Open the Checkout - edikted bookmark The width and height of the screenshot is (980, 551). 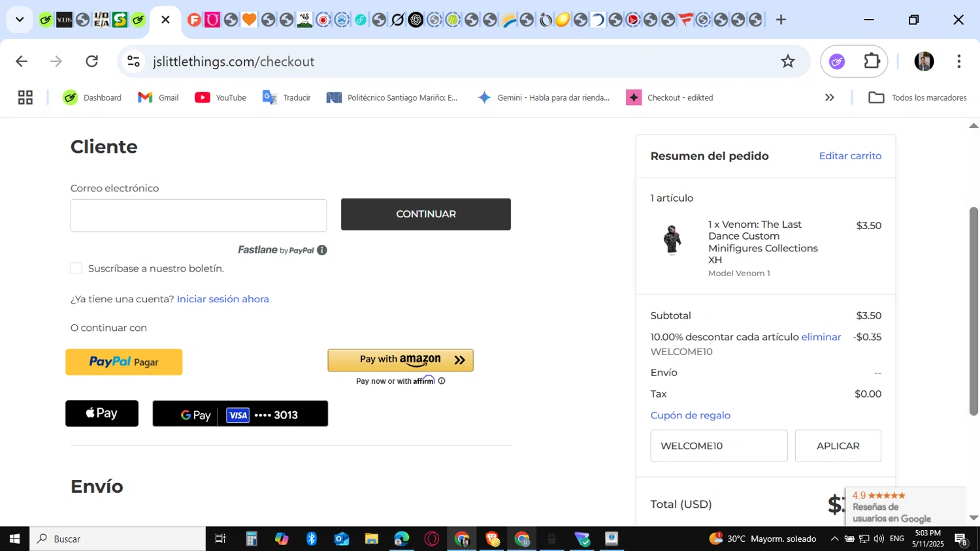(x=670, y=97)
